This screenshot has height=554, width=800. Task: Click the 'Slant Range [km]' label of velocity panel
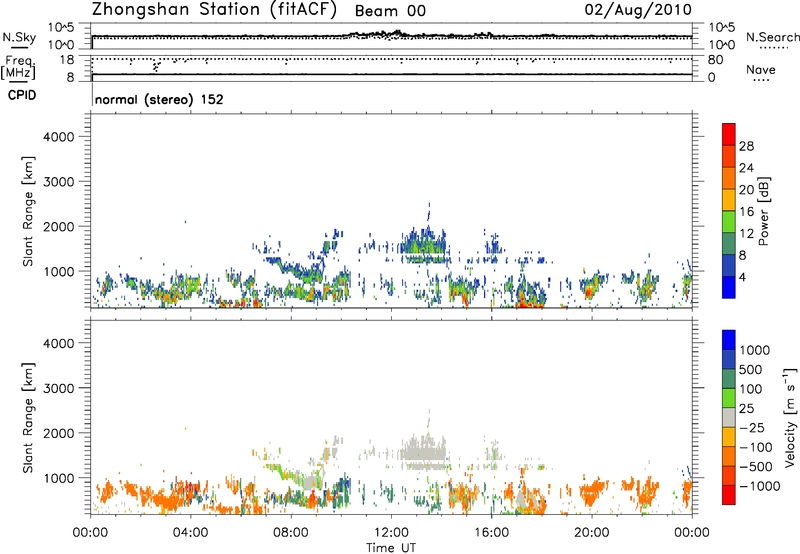(x=28, y=418)
